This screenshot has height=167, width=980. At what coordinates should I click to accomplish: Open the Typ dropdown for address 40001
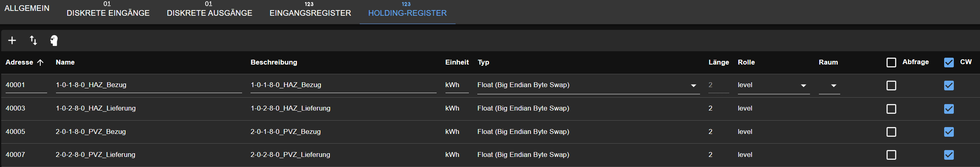(693, 86)
